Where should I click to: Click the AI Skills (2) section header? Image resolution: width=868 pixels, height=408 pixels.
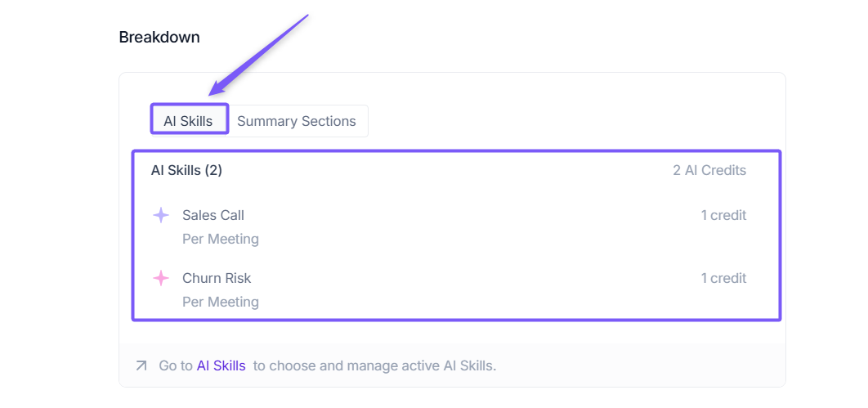click(x=186, y=171)
